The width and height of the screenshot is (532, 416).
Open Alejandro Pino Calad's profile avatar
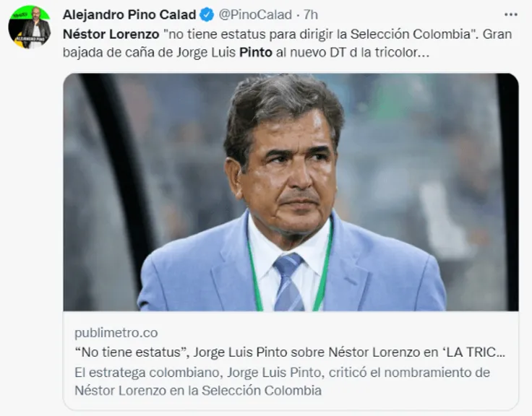click(30, 27)
